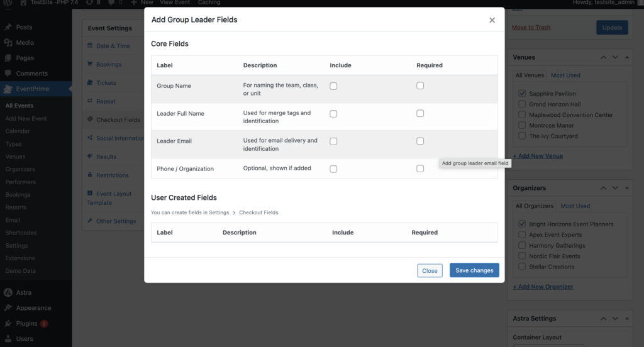This screenshot has width=644, height=347.
Task: Click the Add New Venue link
Action: pos(538,156)
